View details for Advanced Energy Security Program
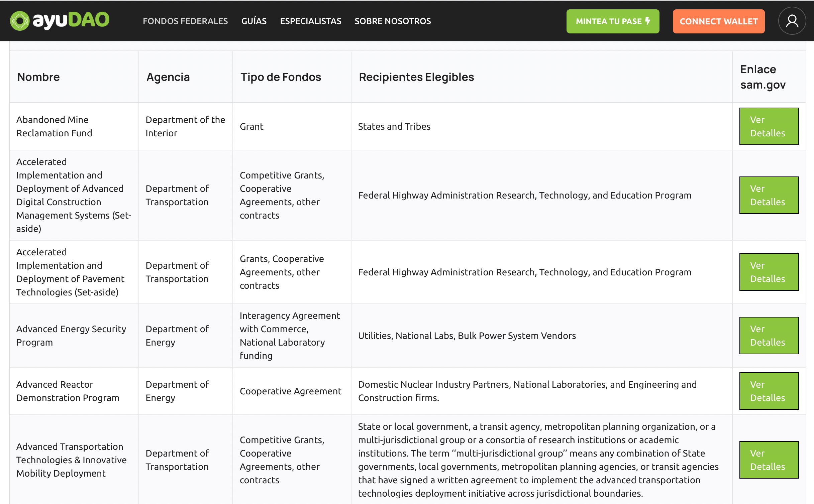814x504 pixels. click(769, 336)
